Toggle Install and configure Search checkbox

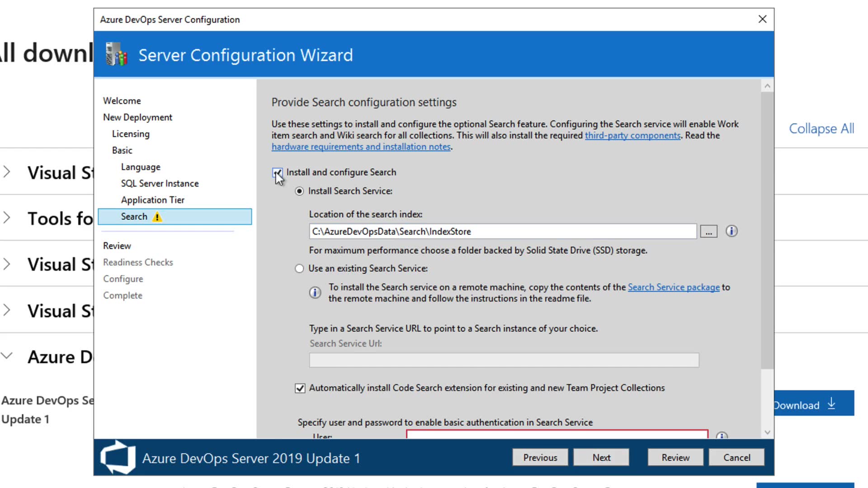tap(277, 173)
